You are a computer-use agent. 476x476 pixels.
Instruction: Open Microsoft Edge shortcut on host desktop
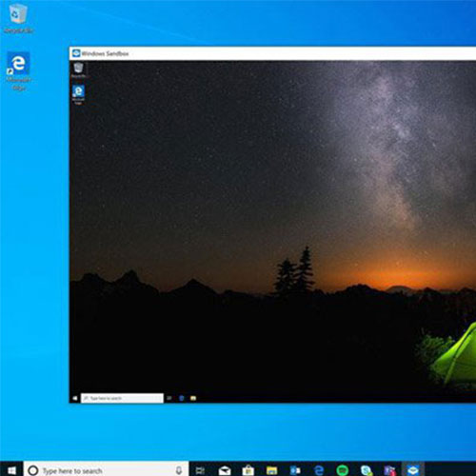[x=18, y=71]
